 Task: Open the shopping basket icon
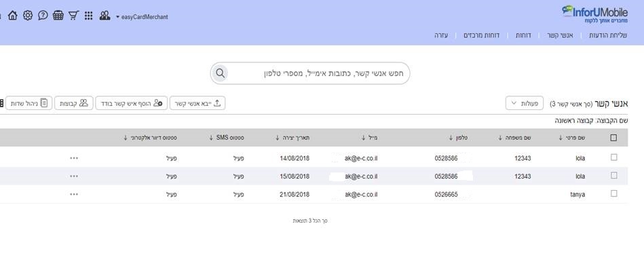58,16
